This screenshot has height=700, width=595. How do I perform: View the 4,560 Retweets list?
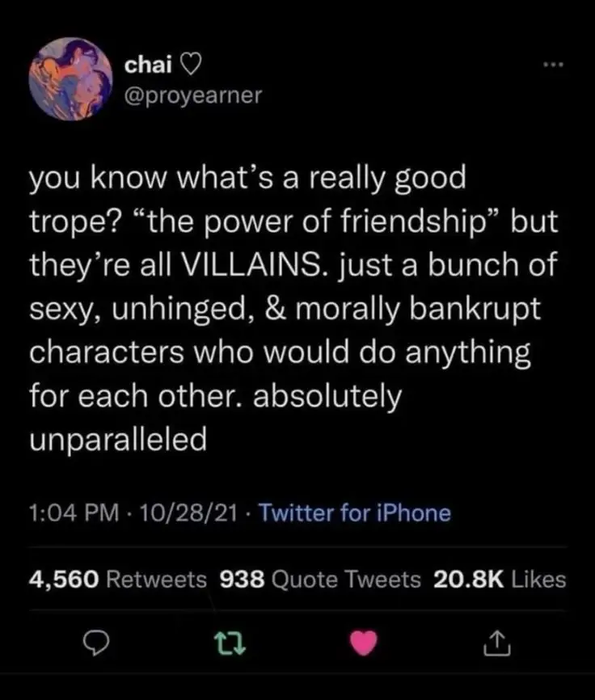click(x=117, y=579)
